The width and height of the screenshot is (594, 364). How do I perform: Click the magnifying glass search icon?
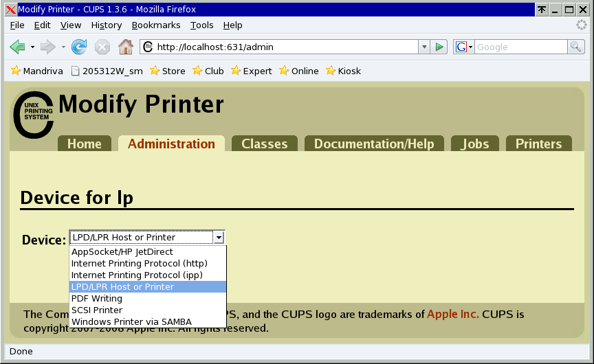coord(576,47)
